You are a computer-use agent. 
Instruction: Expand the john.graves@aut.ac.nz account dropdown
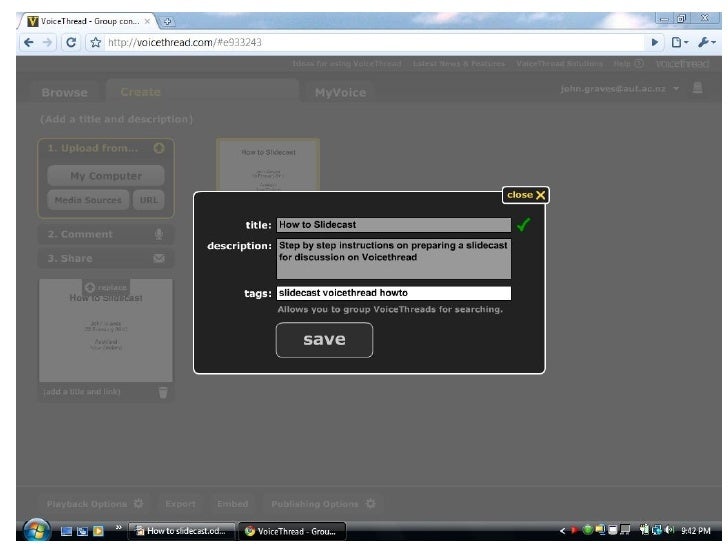[x=676, y=88]
